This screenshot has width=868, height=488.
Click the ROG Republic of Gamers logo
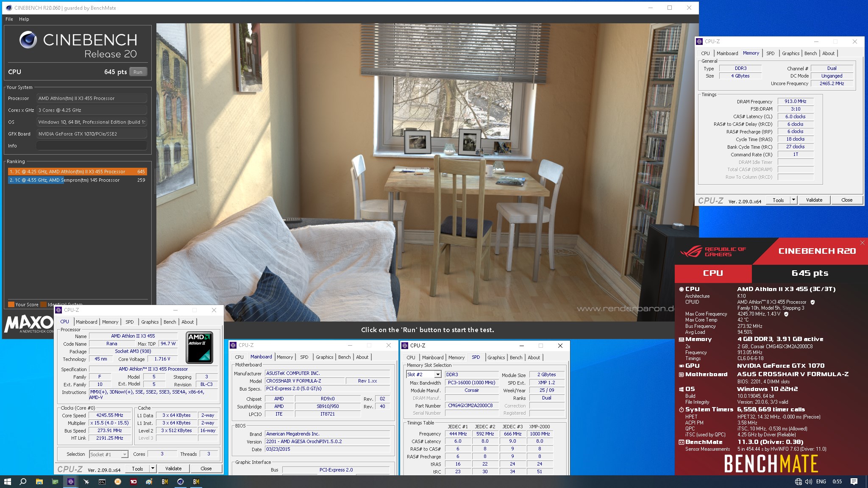713,252
